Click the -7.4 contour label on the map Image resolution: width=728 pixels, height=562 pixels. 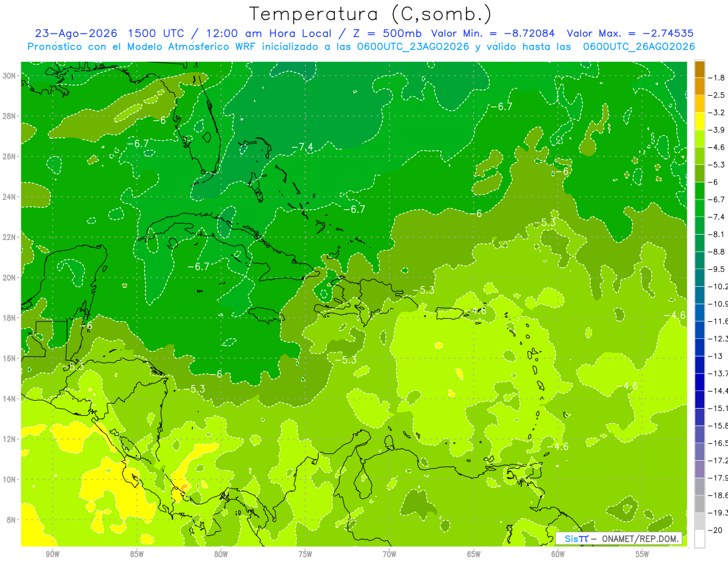click(302, 147)
